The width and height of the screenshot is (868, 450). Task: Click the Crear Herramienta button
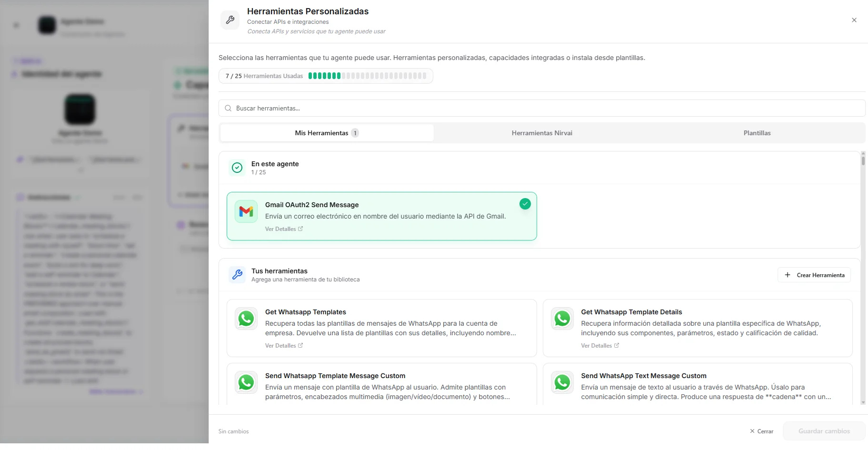click(x=814, y=275)
